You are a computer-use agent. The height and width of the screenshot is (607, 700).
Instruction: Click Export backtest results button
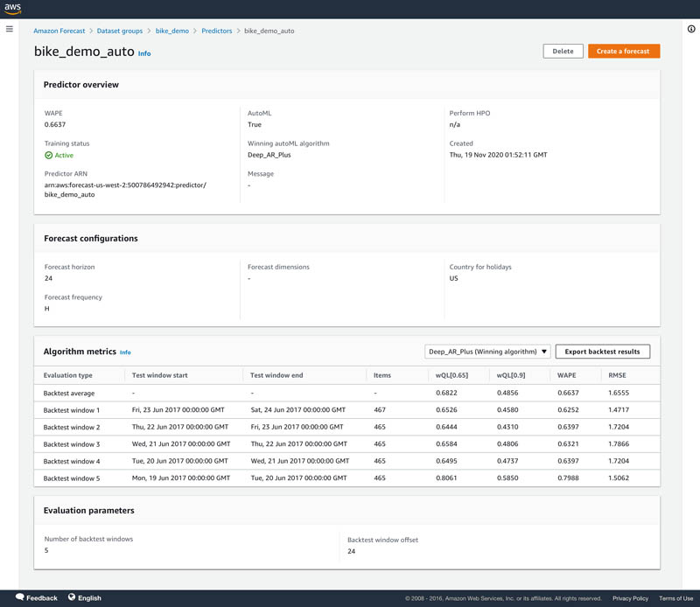602,352
